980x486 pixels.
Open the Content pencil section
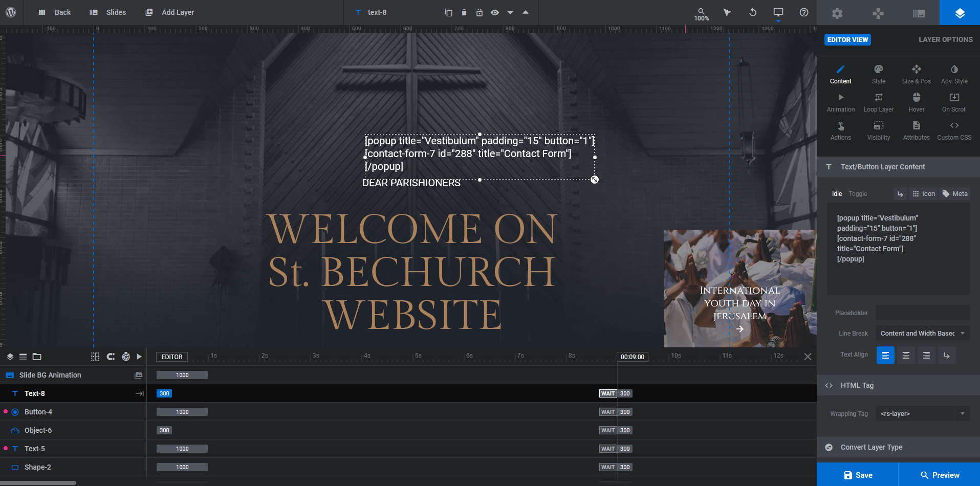coord(841,74)
